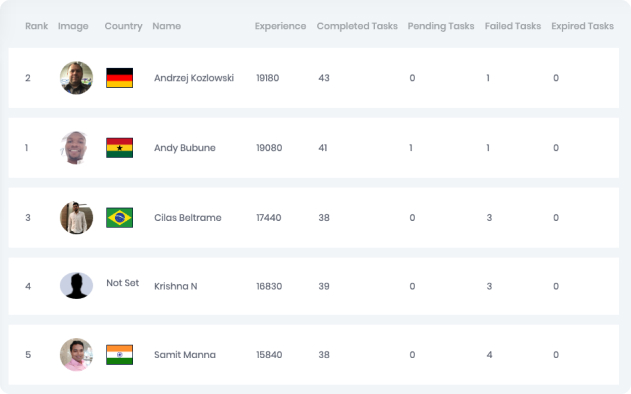Sort by Completed Tasks column header
631x394 pixels.
click(357, 26)
